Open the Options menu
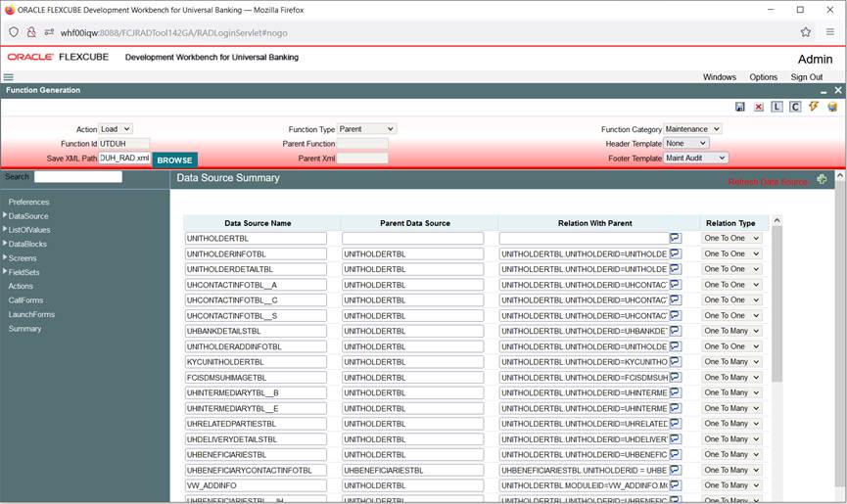Viewport: 847px width, 504px height. (763, 77)
